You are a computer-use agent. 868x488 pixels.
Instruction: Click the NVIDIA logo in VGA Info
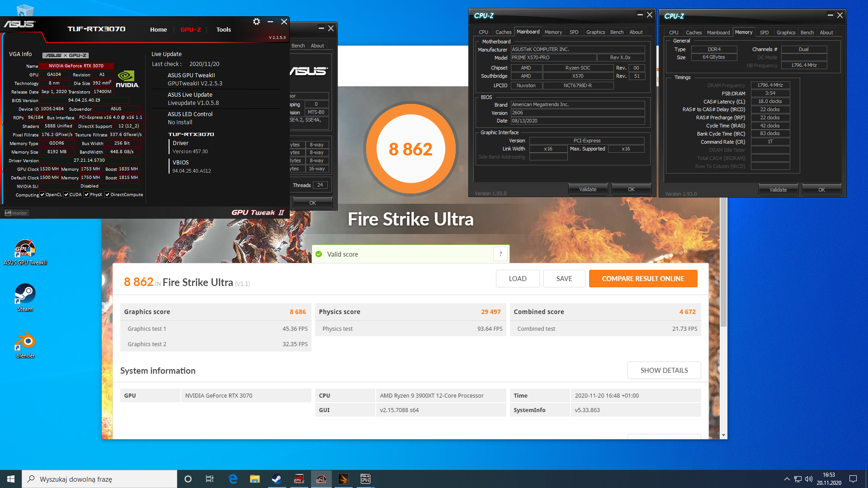(x=127, y=79)
